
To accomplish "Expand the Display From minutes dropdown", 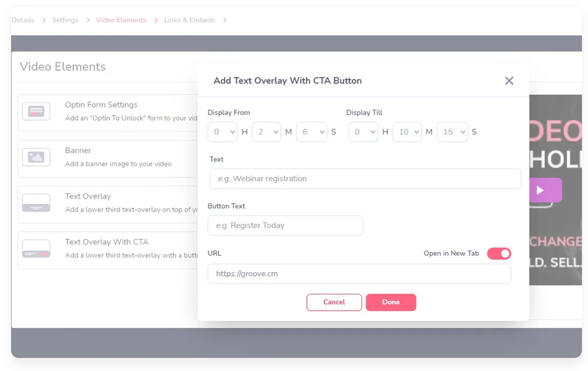I will [266, 132].
